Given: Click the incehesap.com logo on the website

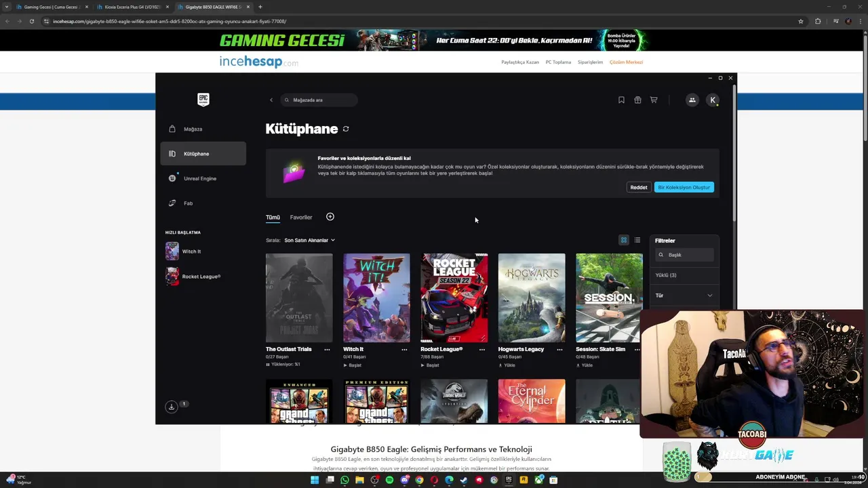Looking at the screenshot, I should pyautogui.click(x=258, y=62).
